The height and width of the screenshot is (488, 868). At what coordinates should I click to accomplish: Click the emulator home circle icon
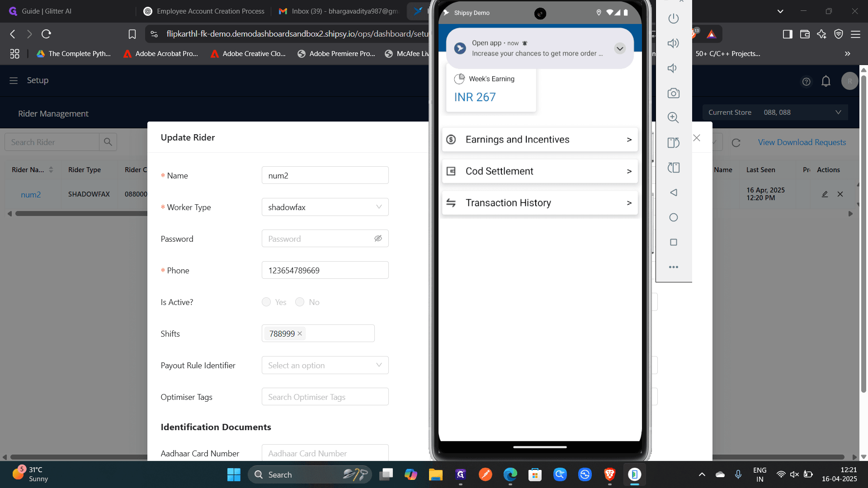point(674,217)
